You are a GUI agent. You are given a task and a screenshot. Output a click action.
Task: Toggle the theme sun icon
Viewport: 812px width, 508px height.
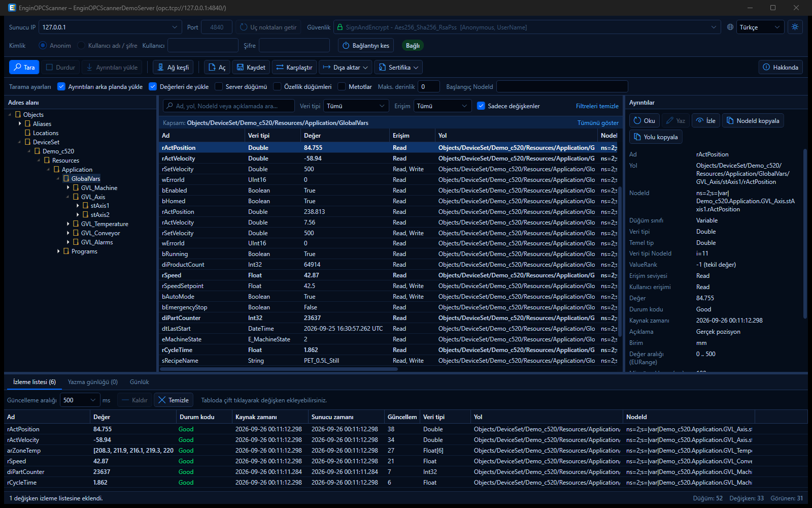click(x=795, y=27)
